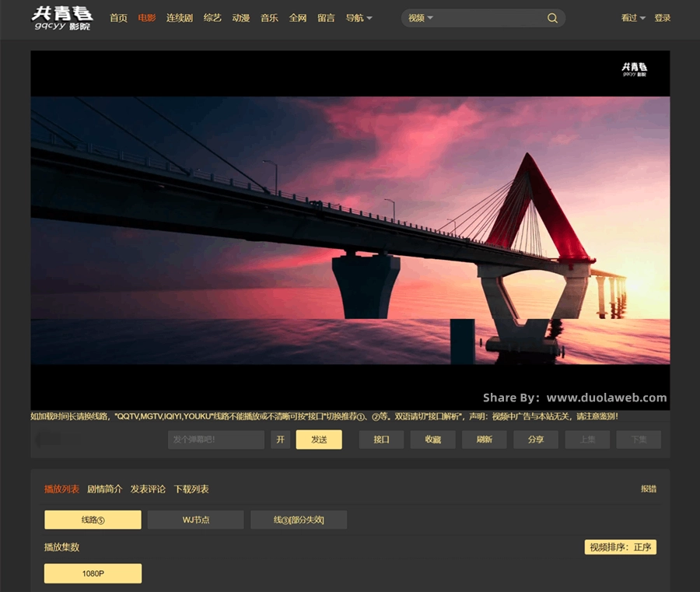The image size is (700, 592).
Task: Switch to the 下载列表 tab
Action: click(191, 489)
